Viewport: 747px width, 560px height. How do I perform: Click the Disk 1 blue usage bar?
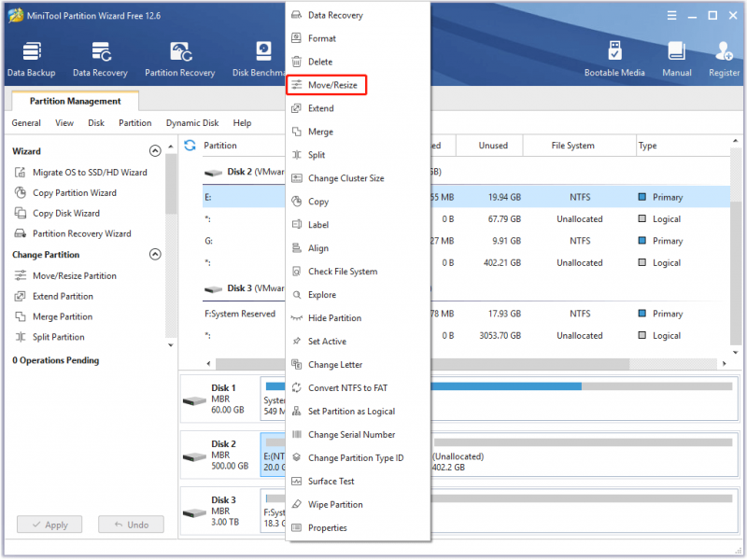click(505, 386)
